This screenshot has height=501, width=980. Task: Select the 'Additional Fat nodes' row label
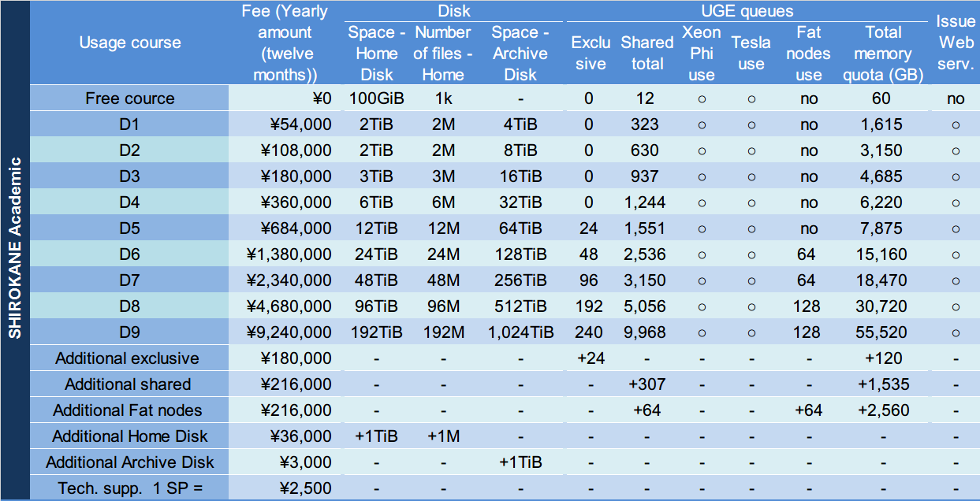[128, 410]
